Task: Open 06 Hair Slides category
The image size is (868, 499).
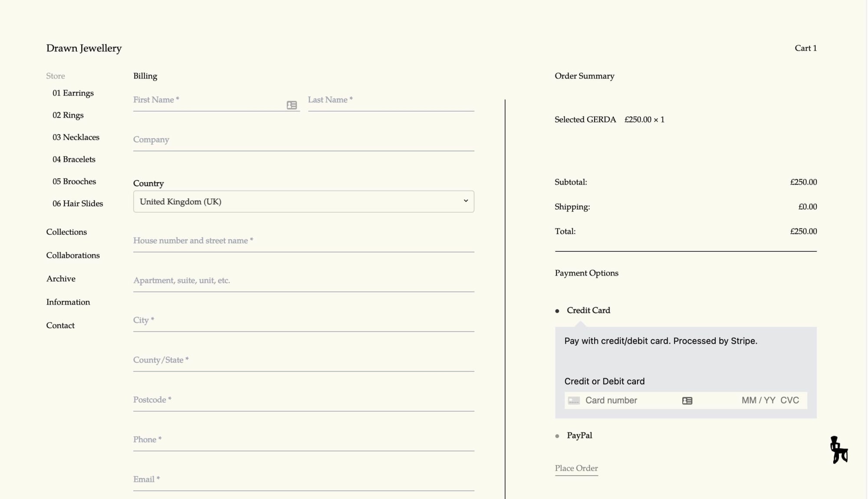Action: click(x=78, y=204)
